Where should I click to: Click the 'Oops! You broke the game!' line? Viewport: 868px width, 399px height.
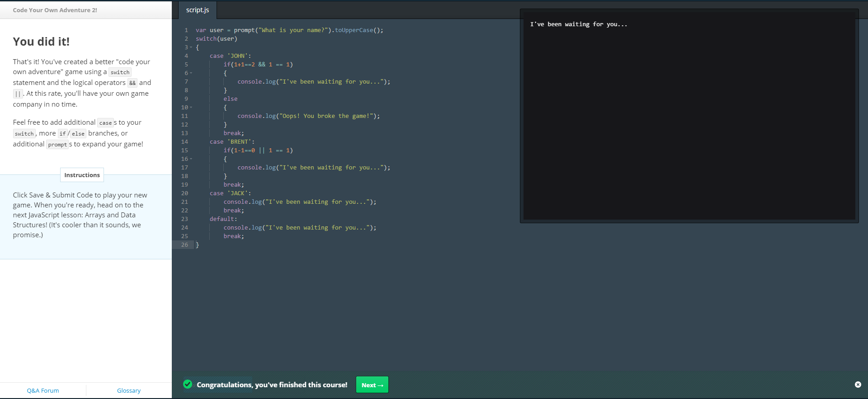coord(309,116)
